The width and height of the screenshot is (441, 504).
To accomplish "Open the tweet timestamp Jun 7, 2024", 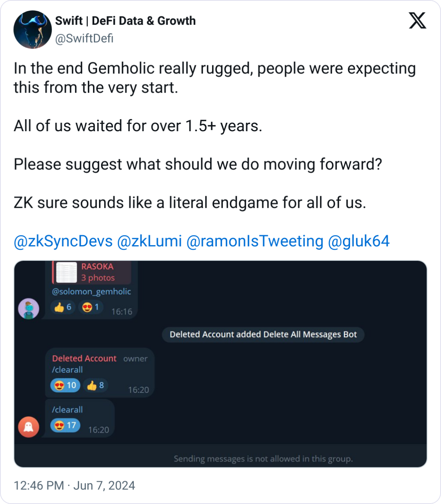I will [75, 486].
